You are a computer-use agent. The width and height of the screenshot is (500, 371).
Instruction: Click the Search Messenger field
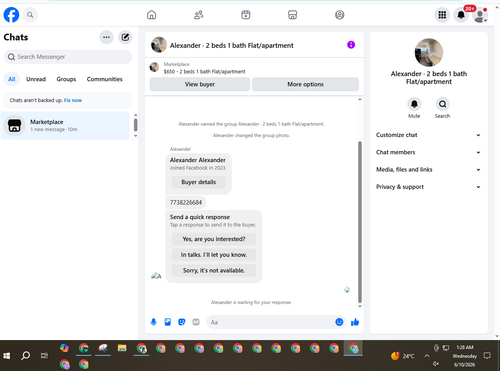coord(68,57)
